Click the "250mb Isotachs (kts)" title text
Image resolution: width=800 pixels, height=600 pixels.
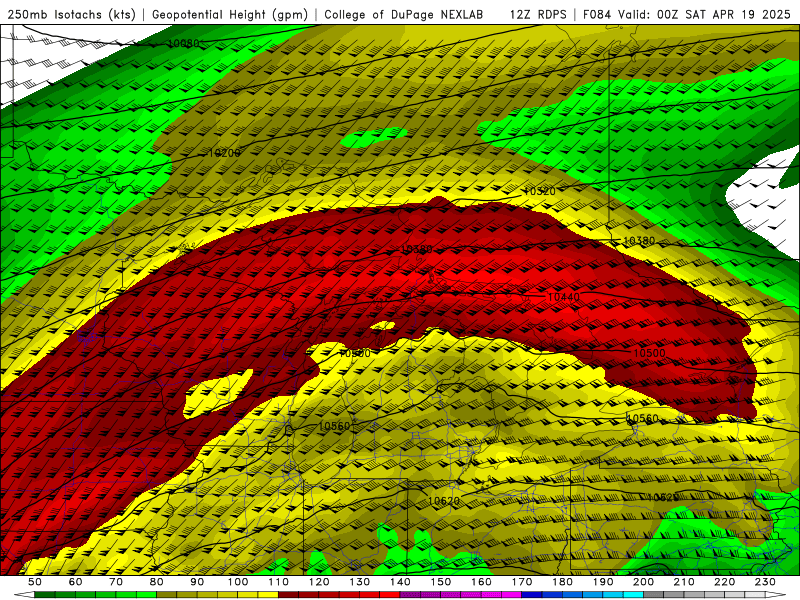[x=72, y=14]
